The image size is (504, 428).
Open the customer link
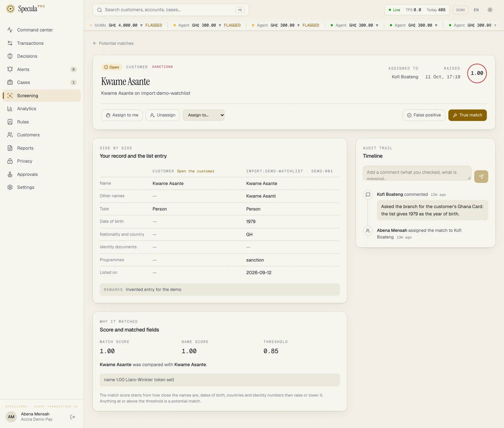196,171
